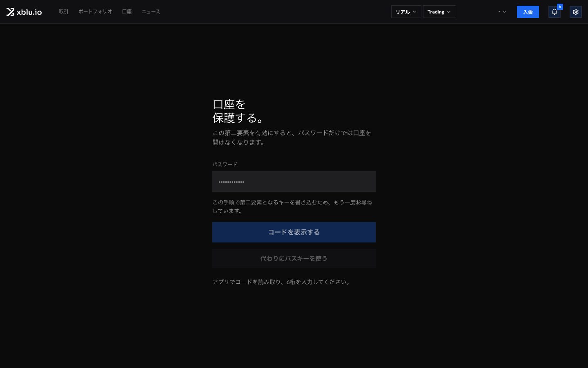The width and height of the screenshot is (588, 368).
Task: Focus the パスワード input field
Action: [294, 182]
